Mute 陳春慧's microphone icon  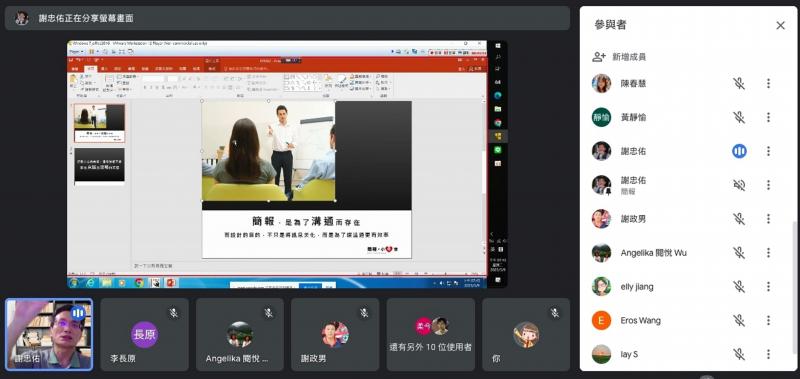tap(739, 83)
